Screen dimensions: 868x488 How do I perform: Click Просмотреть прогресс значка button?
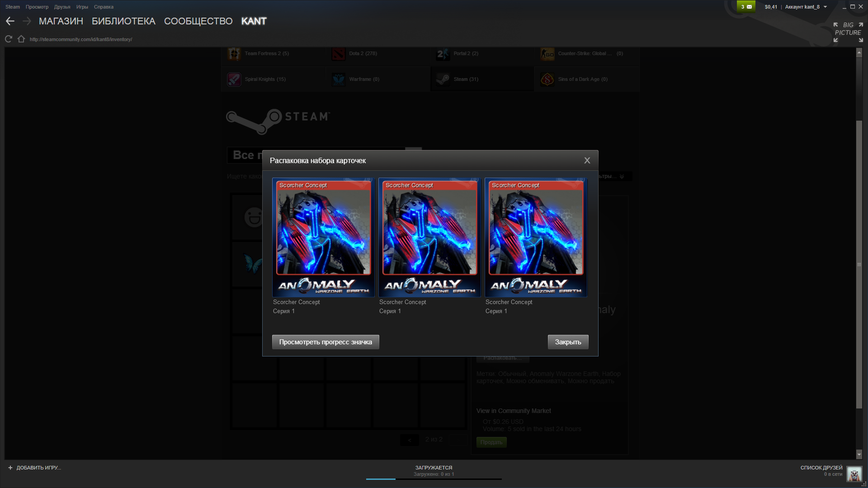point(325,342)
